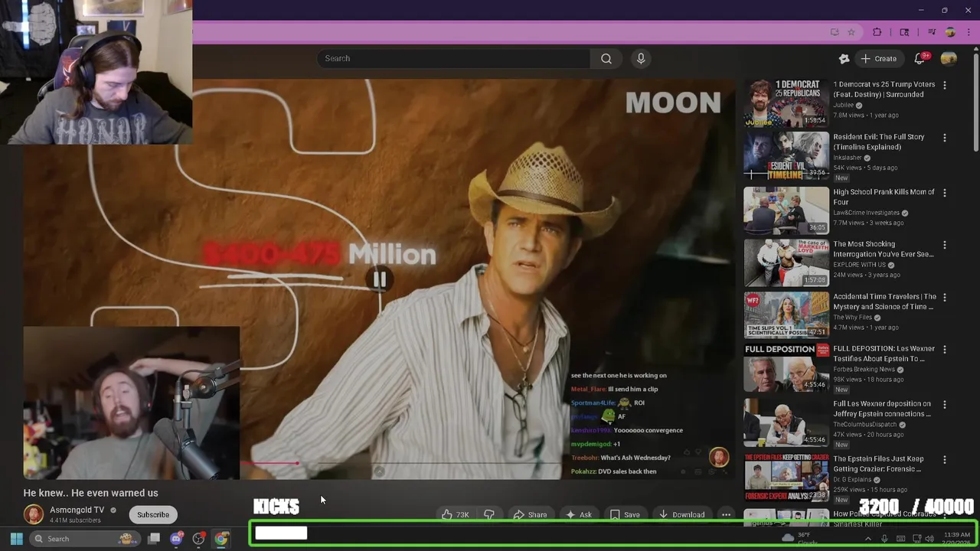Open options for 'High School Prank Kills Mom'

(945, 193)
